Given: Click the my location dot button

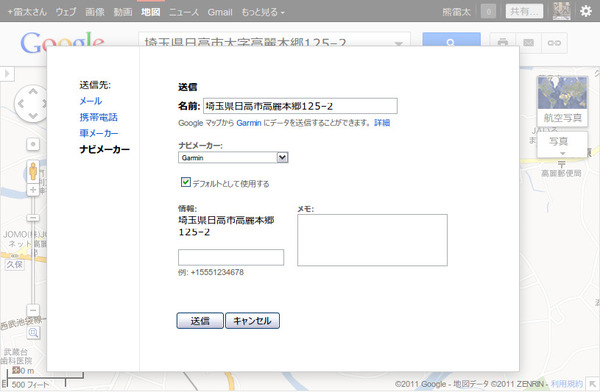Looking at the screenshot, I should pos(33,144).
